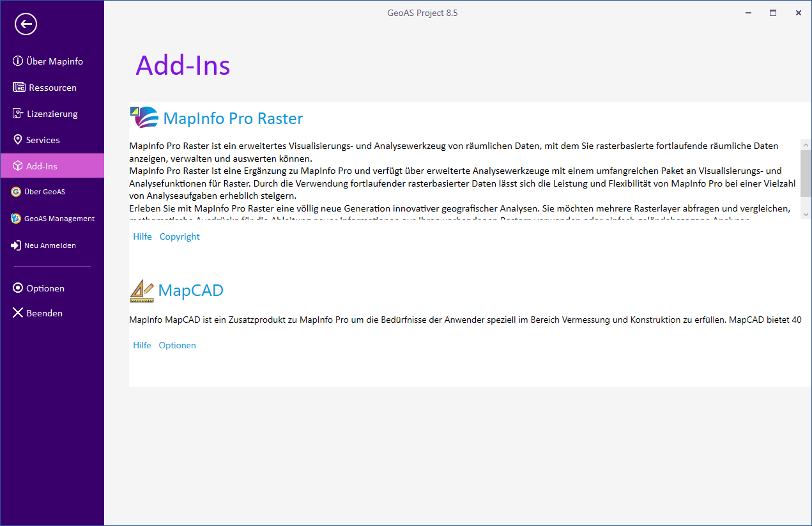Click the Neu Anmelden login arrow icon
The width and height of the screenshot is (812, 526).
(x=16, y=245)
